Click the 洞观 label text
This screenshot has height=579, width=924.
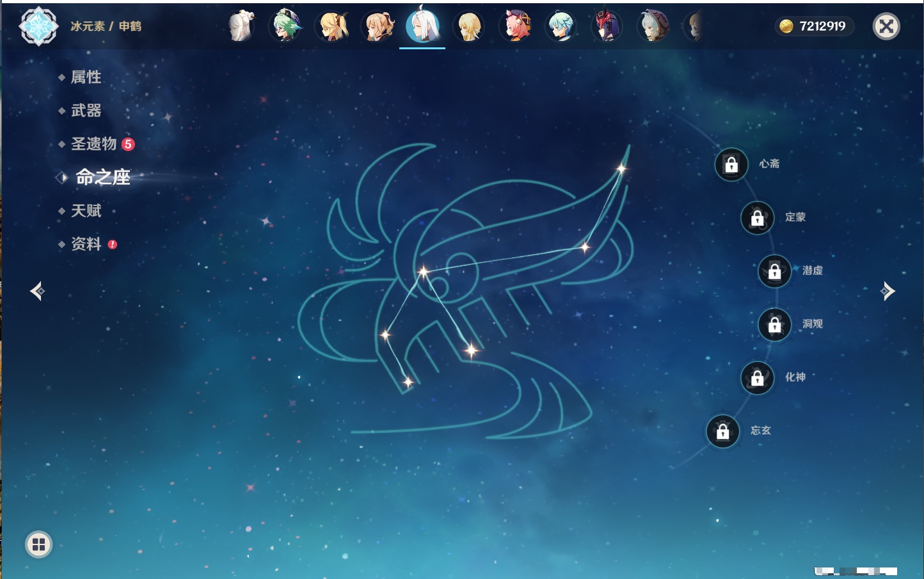tap(813, 324)
